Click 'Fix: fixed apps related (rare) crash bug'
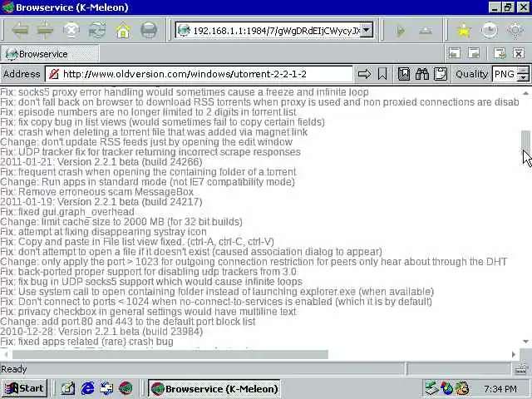Viewport: 532px width, 399px height. tap(86, 342)
